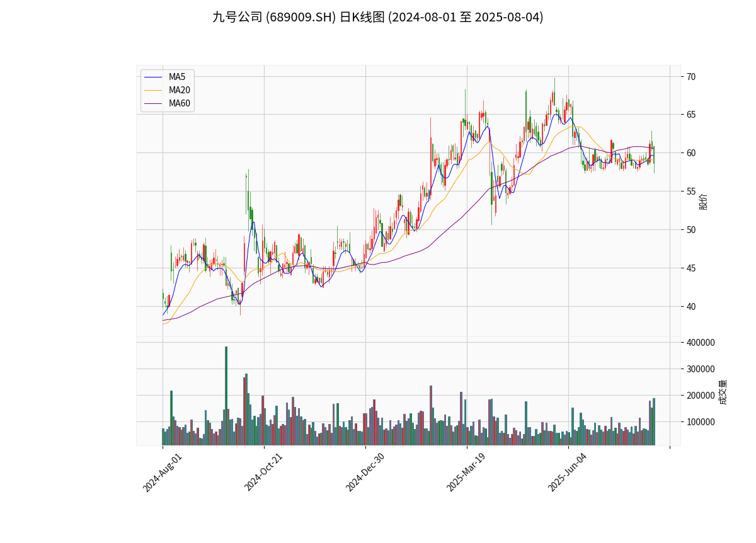Screen dimensions: 756x543
Task: Click the 股价 axis label
Action: coord(704,202)
